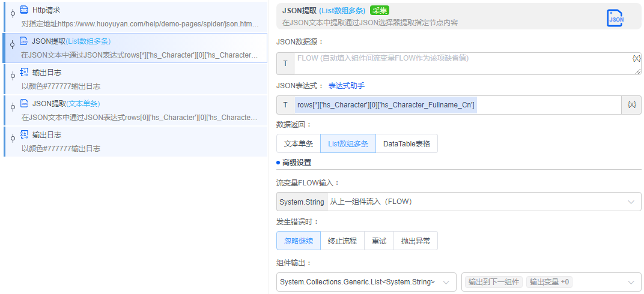Viewport: 644px width, 294px height.
Task: Click the System.String type label
Action: coord(302,202)
